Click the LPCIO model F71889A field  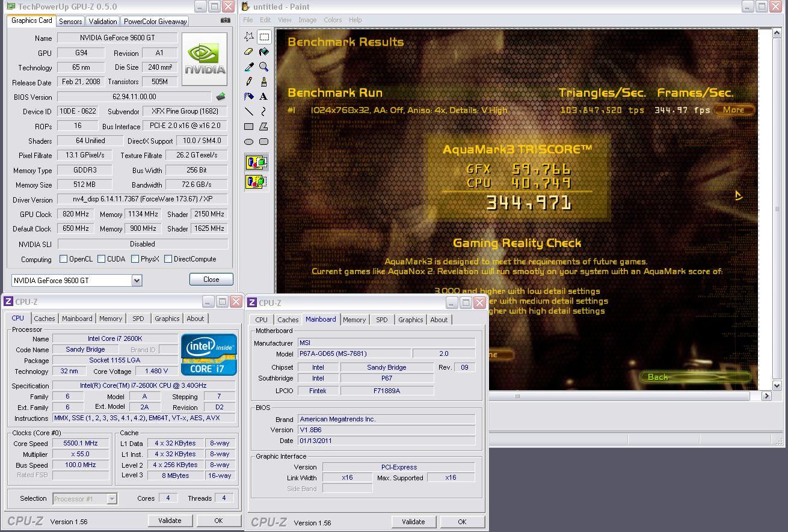click(387, 391)
